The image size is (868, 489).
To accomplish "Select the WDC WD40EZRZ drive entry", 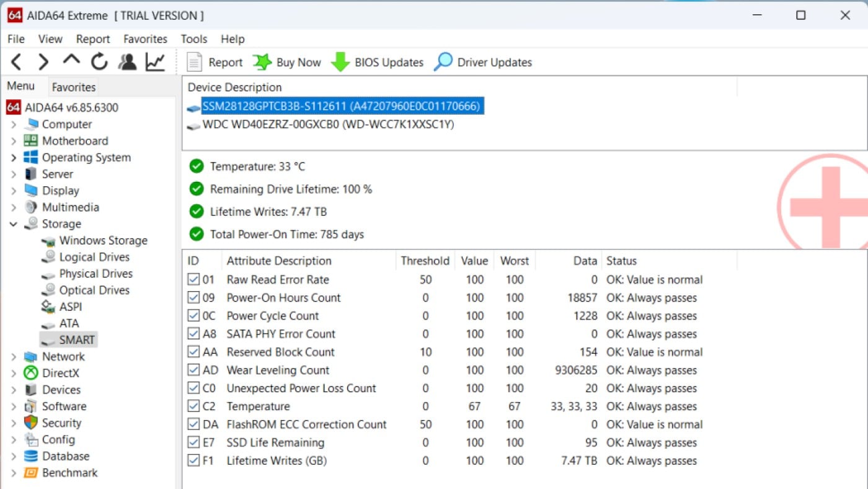I will (328, 125).
